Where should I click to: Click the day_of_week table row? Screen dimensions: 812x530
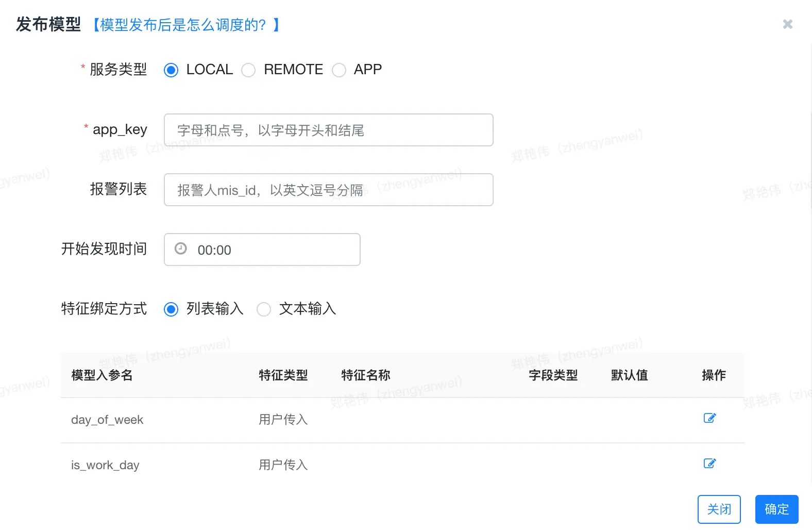click(x=402, y=420)
